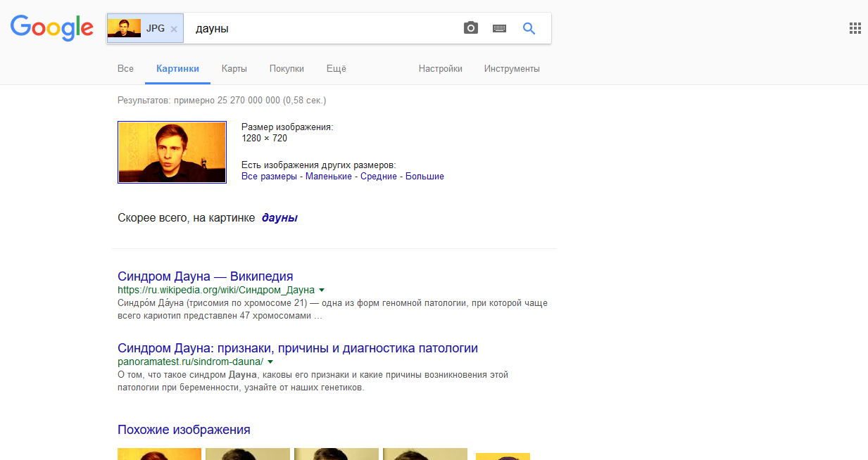Click the blue magnifier search button
The image size is (868, 460).
pyautogui.click(x=529, y=28)
